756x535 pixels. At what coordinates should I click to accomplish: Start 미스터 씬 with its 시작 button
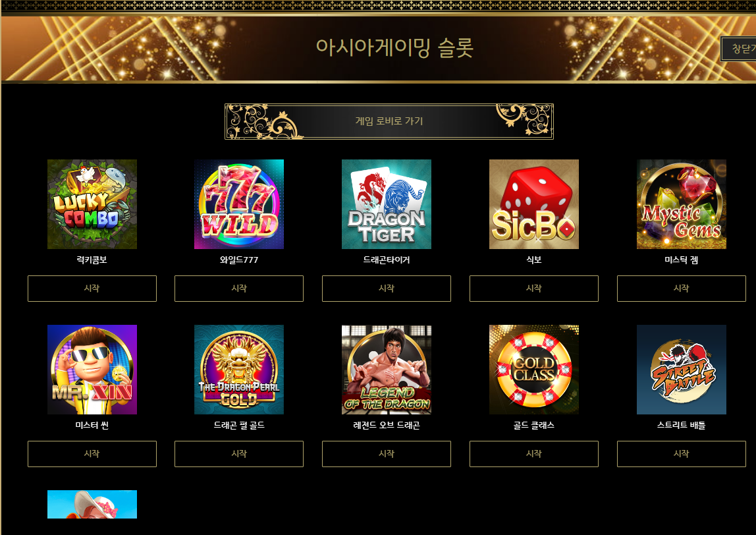pyautogui.click(x=92, y=454)
